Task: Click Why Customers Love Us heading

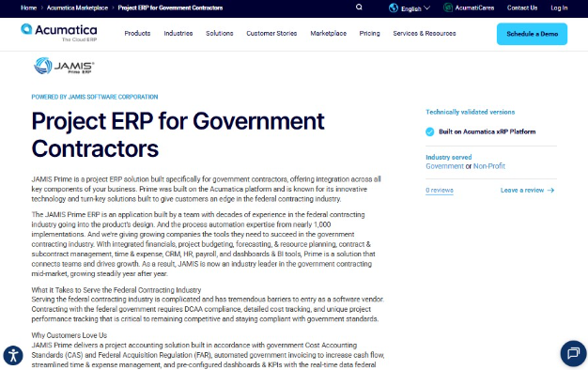Action: point(70,335)
